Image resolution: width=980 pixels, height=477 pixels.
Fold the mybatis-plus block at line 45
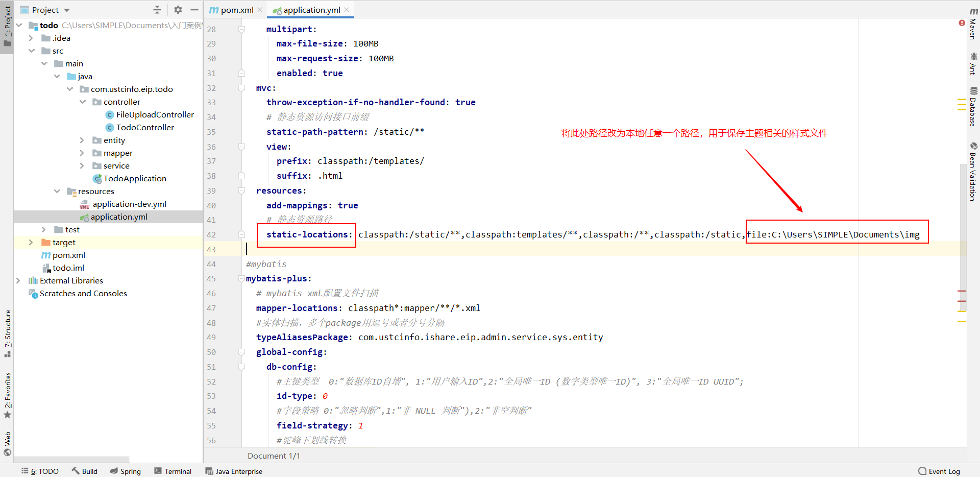[241, 279]
